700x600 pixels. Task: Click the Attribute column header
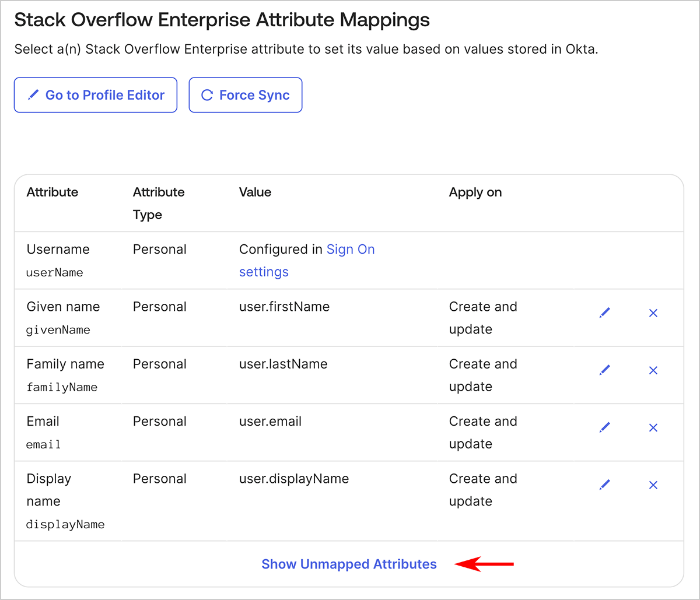point(52,192)
